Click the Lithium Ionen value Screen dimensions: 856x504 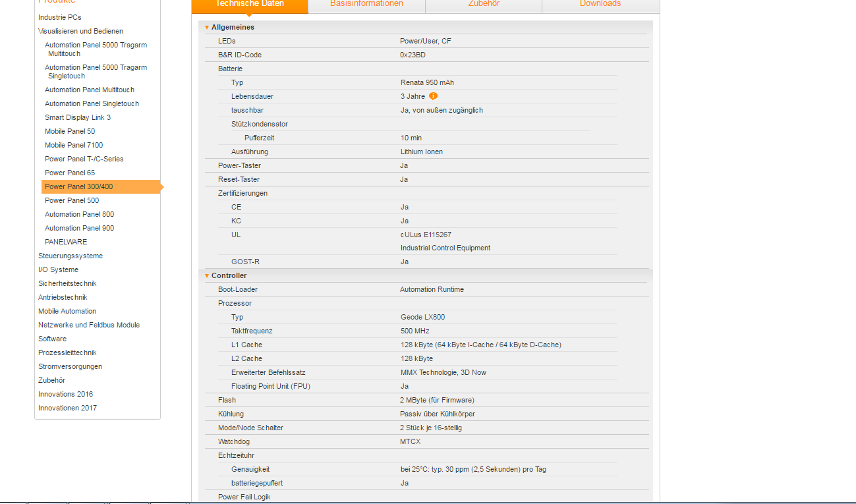click(x=422, y=152)
